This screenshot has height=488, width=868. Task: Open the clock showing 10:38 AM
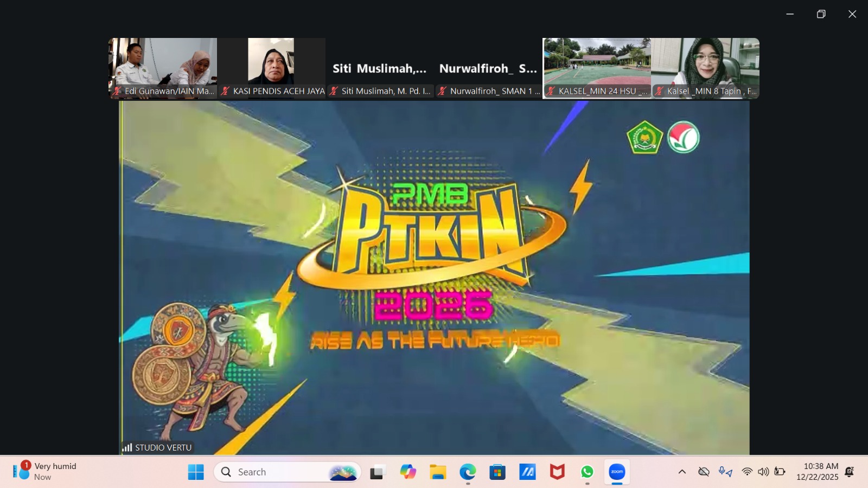(x=817, y=472)
